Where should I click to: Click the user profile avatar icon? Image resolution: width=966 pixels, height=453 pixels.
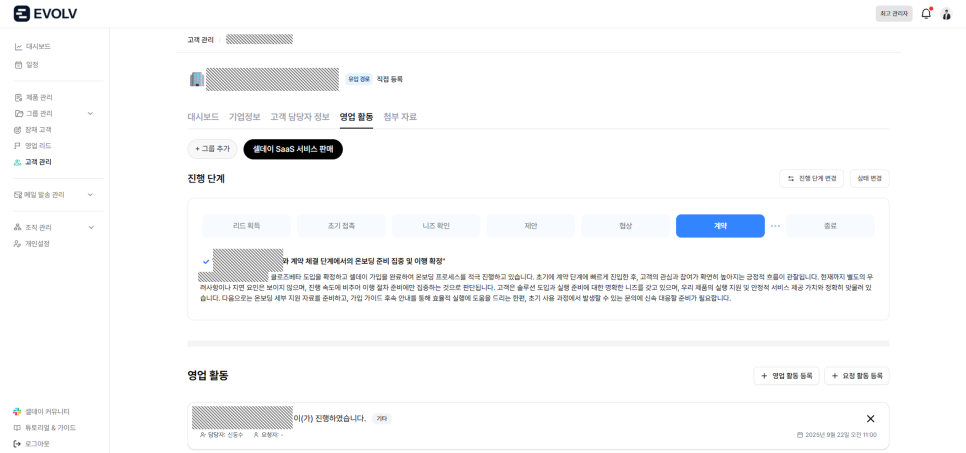click(947, 14)
